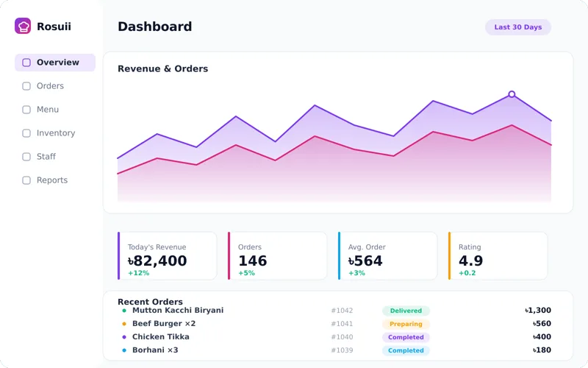Click the Inventory square icon in sidebar
Image resolution: width=588 pixels, height=368 pixels.
pos(26,133)
